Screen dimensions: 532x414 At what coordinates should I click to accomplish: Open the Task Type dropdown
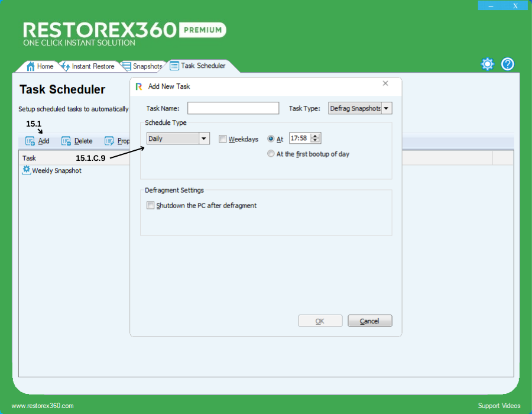coord(386,108)
